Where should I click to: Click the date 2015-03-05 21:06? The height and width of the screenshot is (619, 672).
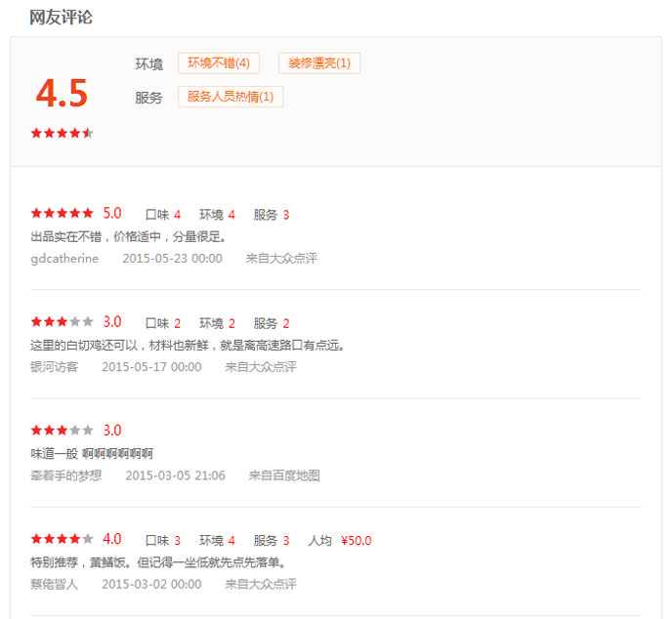click(175, 475)
